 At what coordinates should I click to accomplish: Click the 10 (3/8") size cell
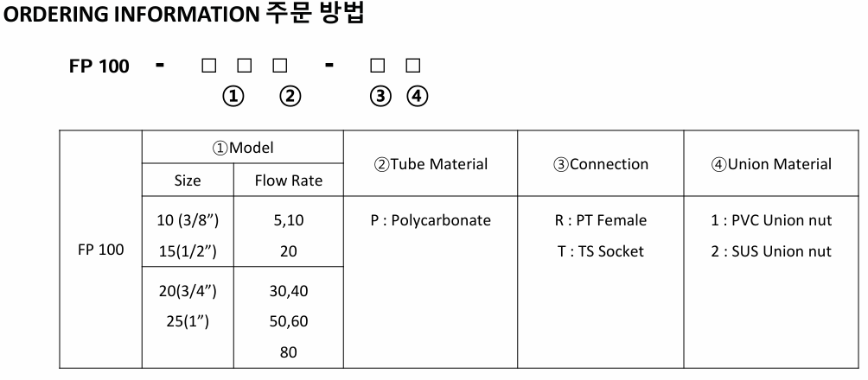point(188,220)
